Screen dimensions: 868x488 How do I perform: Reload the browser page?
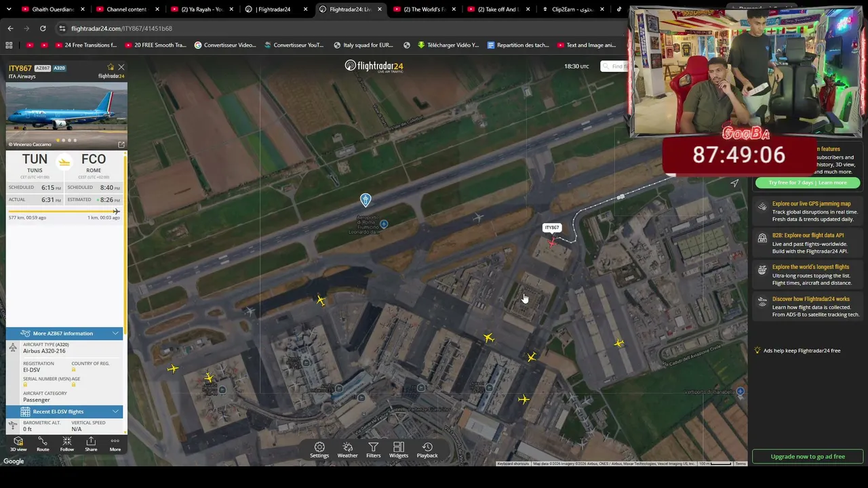click(x=43, y=28)
